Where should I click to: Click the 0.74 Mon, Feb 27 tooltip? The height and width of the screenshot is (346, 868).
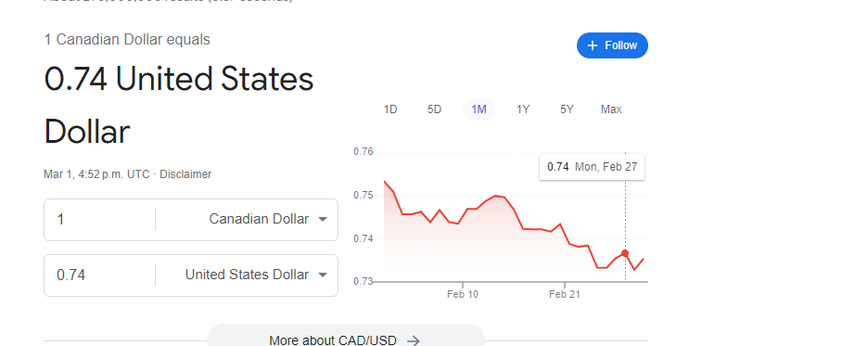tap(592, 167)
